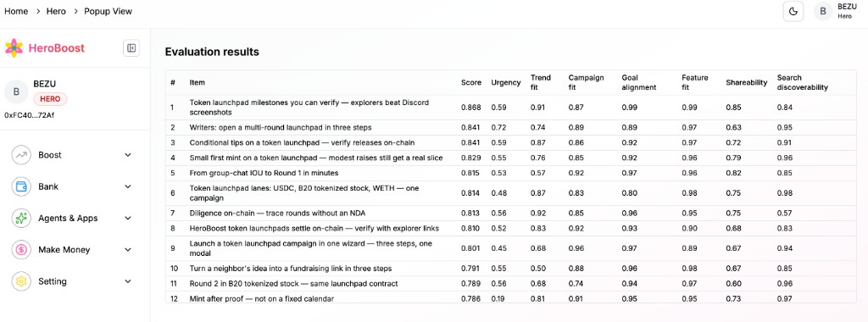Image resolution: width=868 pixels, height=322 pixels.
Task: Click the sidebar BEZU profile avatar
Action: coord(16,92)
